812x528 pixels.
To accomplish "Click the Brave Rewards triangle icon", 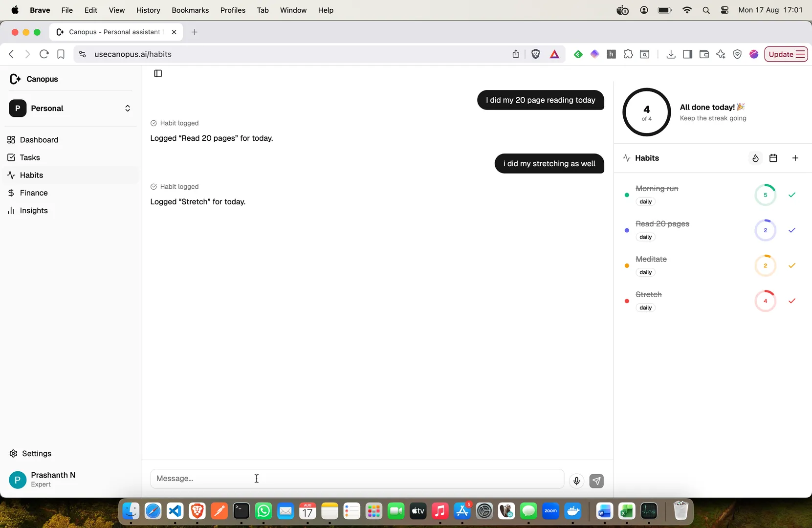I will [554, 54].
